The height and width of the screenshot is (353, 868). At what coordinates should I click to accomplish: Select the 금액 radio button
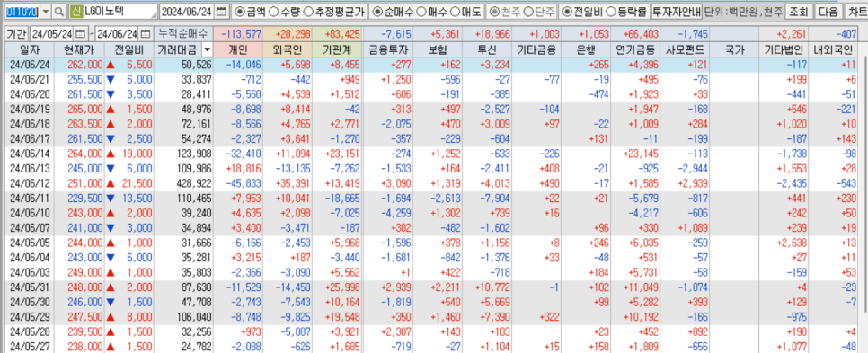[x=239, y=11]
